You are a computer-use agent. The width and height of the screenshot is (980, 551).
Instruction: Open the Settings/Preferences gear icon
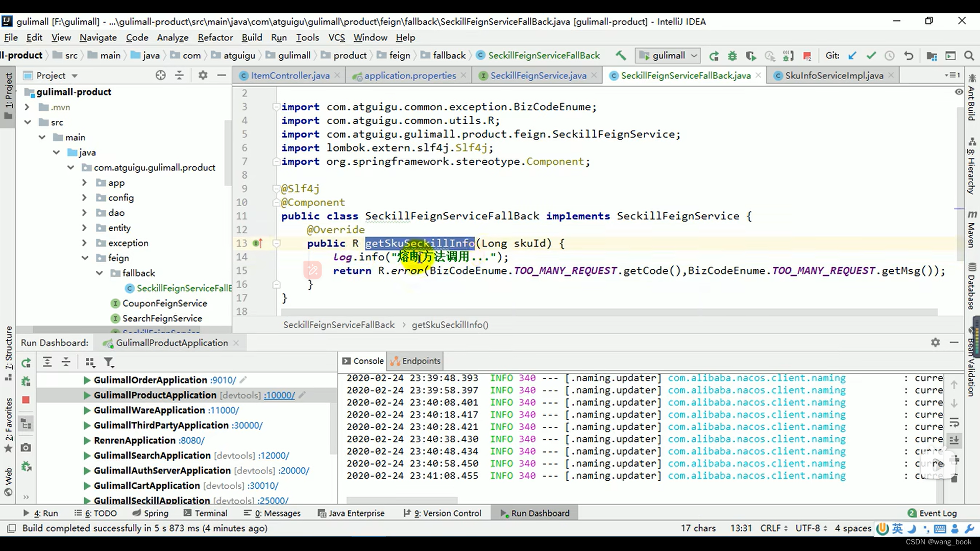click(x=202, y=76)
